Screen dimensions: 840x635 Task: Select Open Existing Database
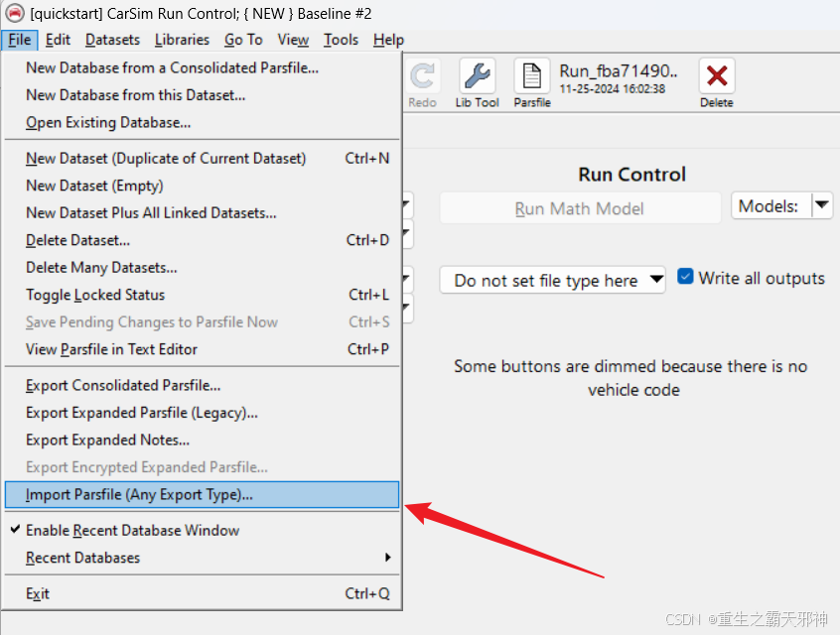coord(203,122)
